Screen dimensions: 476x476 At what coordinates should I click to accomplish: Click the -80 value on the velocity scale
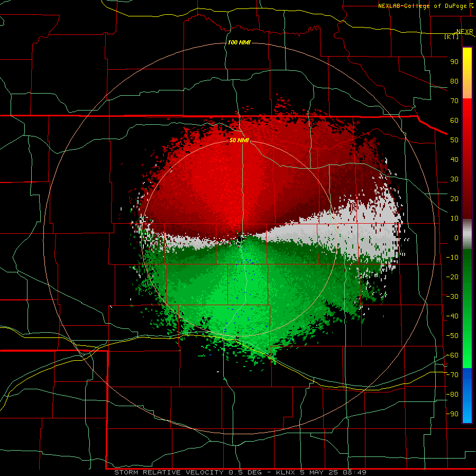[x=452, y=395]
